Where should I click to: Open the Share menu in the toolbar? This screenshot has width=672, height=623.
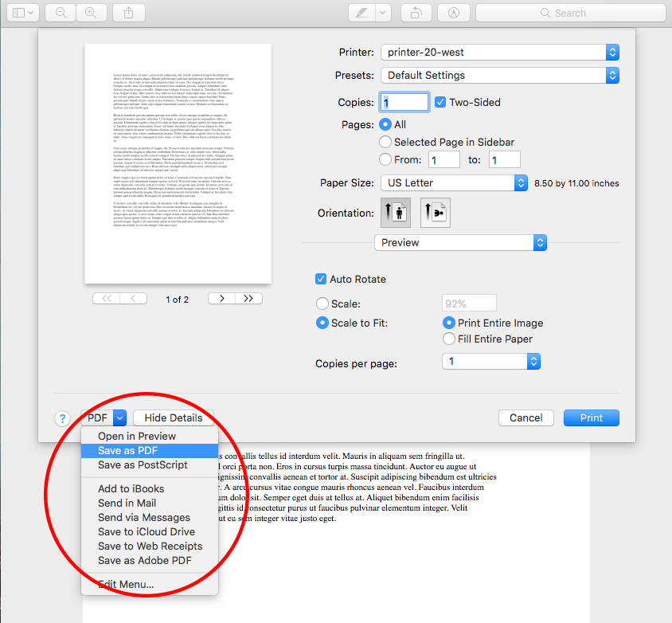click(129, 13)
